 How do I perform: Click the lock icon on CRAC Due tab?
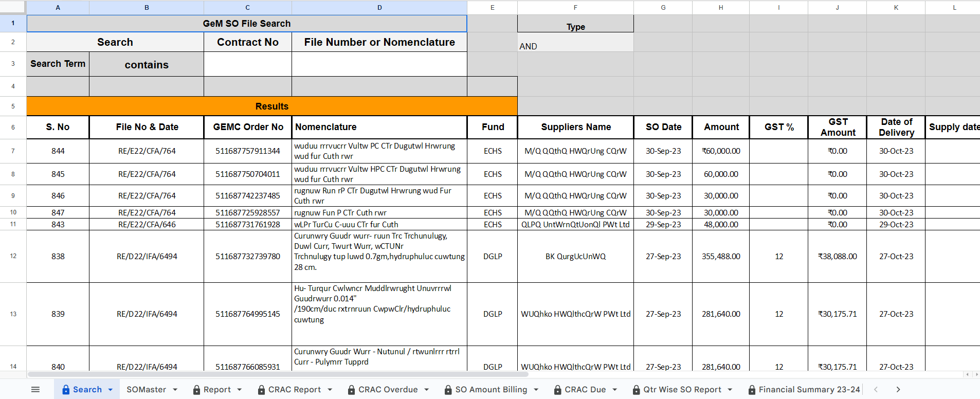[558, 390]
